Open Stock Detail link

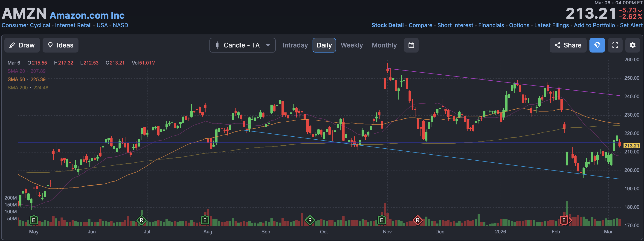coord(388,25)
